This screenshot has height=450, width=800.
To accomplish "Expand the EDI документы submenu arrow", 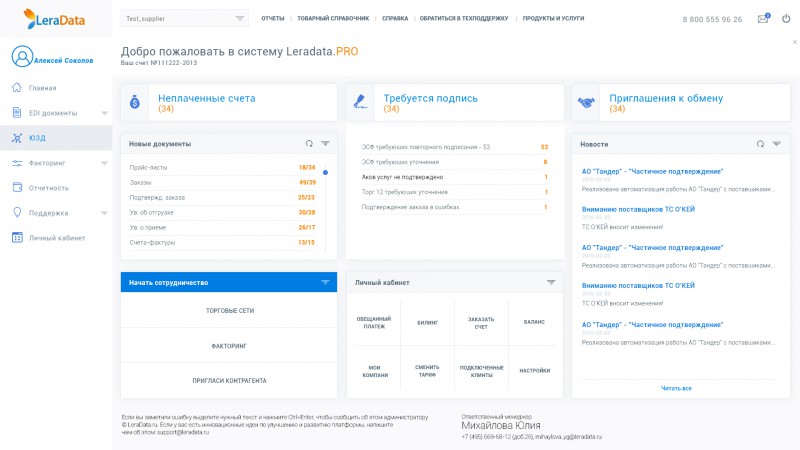I will (104, 113).
